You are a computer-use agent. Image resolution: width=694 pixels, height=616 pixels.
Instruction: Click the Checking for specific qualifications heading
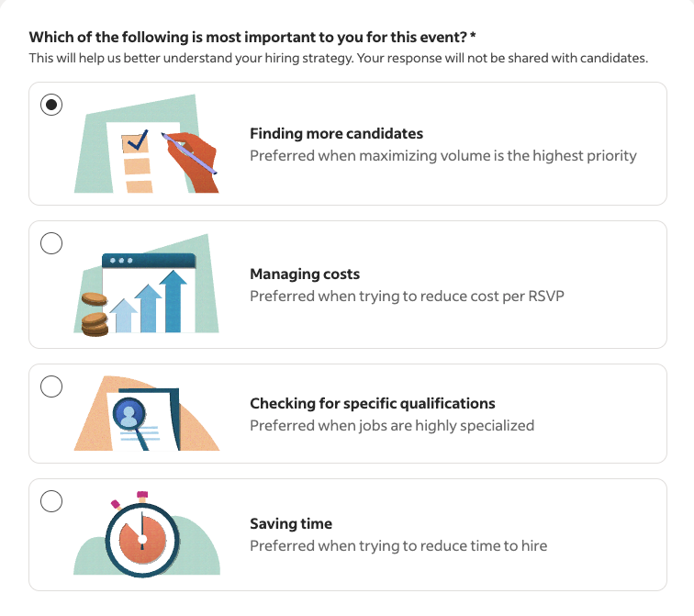coord(372,403)
